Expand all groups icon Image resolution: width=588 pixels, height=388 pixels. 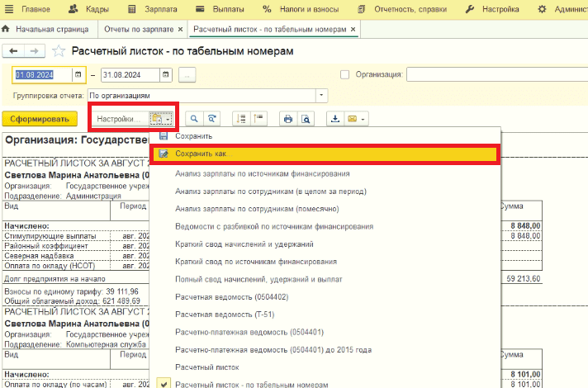pyautogui.click(x=241, y=119)
